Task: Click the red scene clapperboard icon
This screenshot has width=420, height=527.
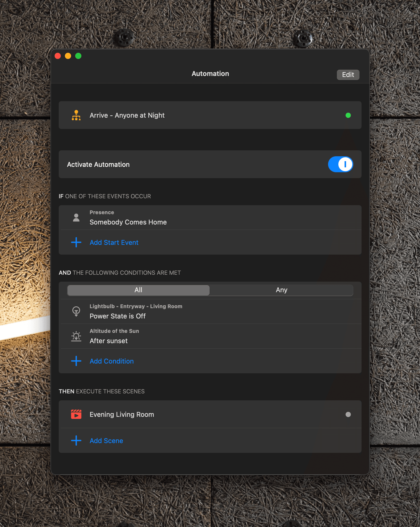Action: point(76,414)
